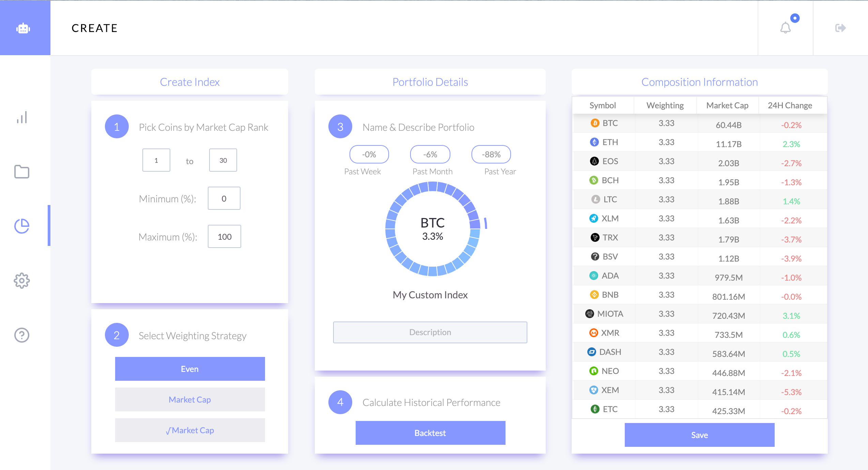This screenshot has height=470, width=868.
Task: Click the notification bell icon
Action: click(x=786, y=28)
